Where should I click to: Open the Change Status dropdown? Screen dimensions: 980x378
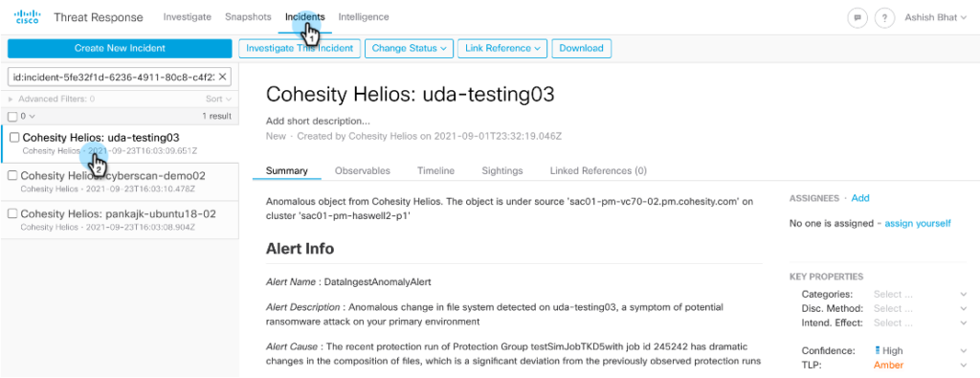coord(409,49)
